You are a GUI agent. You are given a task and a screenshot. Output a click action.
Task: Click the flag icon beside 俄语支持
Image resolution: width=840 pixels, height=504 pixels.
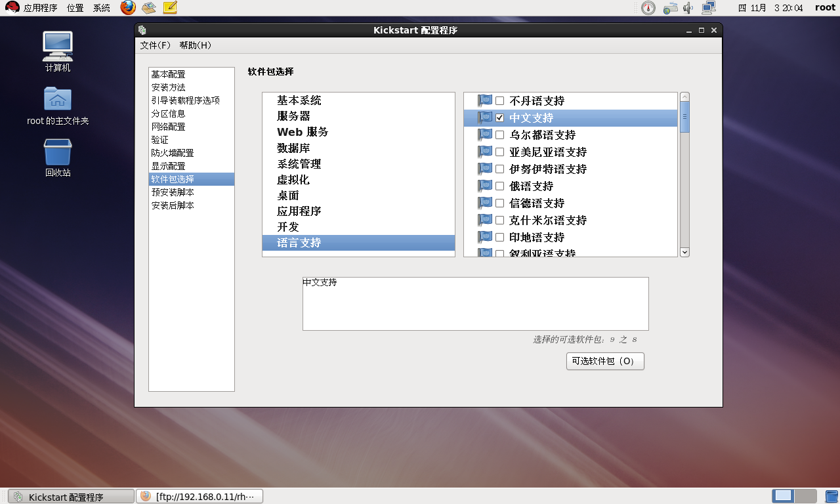click(x=485, y=186)
